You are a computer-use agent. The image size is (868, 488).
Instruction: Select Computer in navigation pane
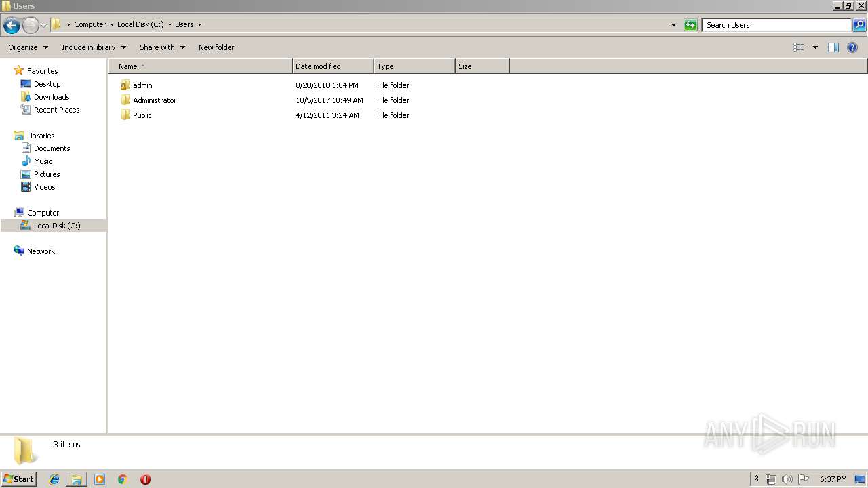tap(43, 213)
